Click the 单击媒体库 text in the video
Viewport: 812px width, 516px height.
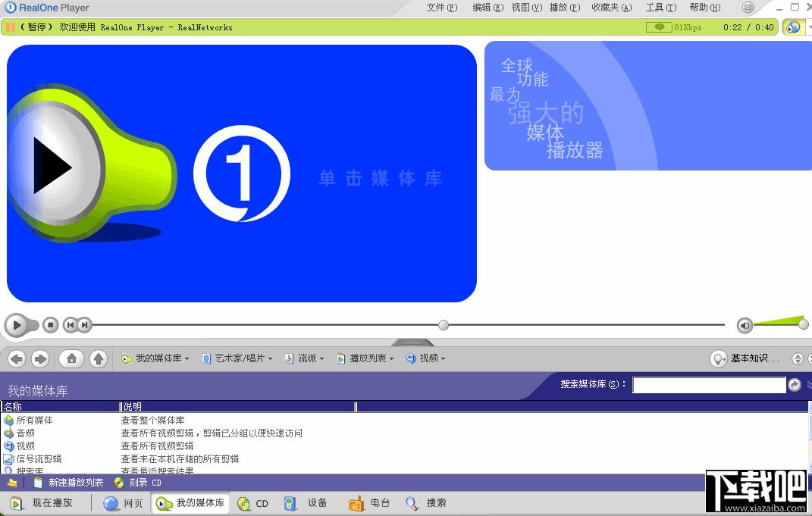click(x=380, y=178)
